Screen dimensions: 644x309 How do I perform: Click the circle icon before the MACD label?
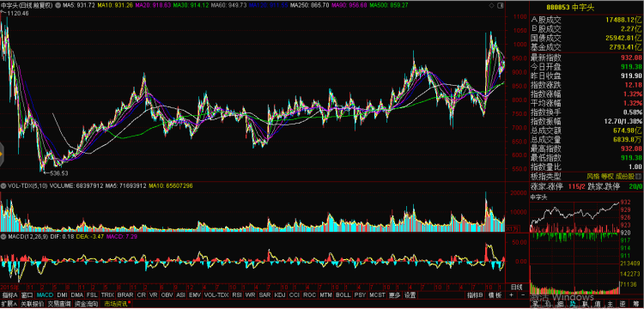pos(3,237)
